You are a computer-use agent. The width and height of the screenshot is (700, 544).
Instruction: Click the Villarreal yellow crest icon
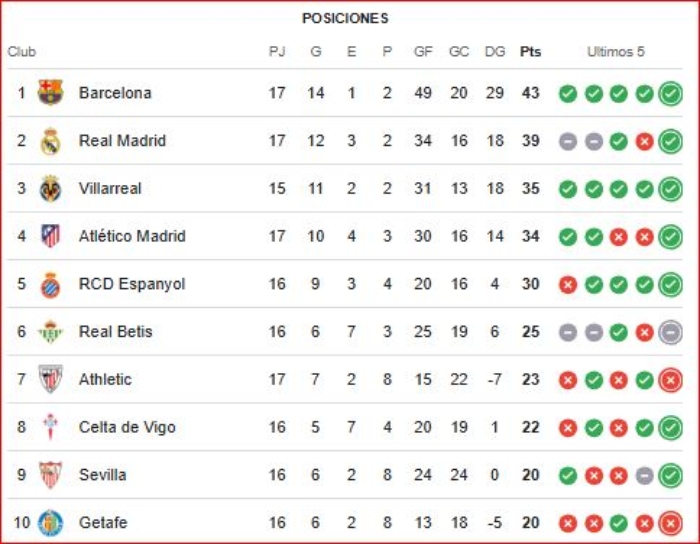pos(50,188)
